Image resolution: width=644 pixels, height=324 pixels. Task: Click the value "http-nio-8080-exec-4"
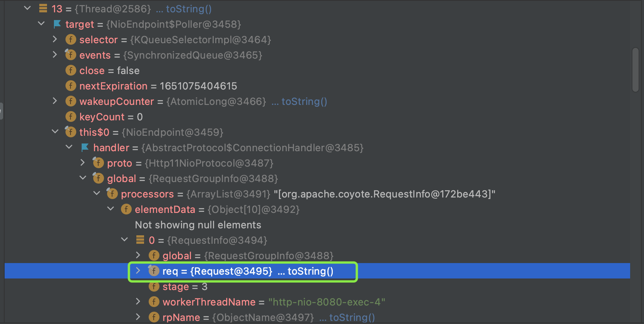click(x=327, y=302)
